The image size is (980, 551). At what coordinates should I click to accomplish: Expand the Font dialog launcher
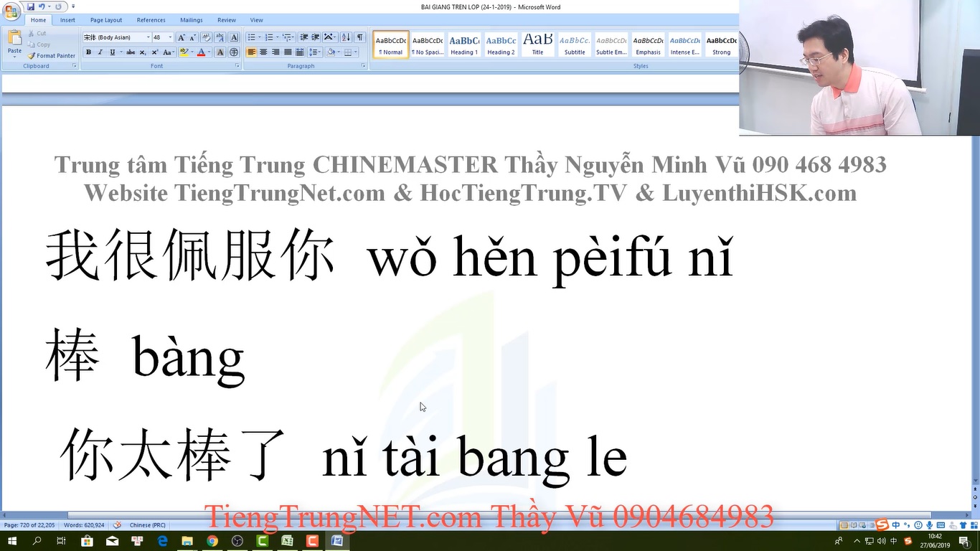pos(237,66)
